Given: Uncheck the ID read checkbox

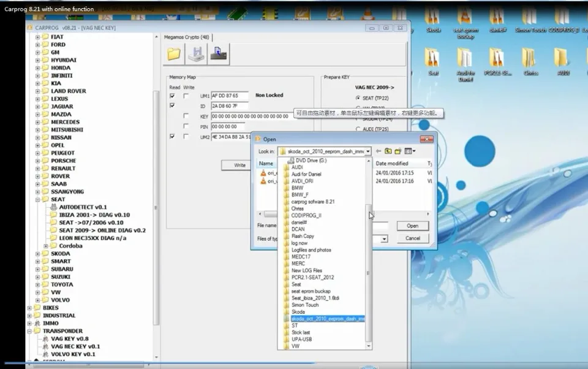Looking at the screenshot, I should click(172, 105).
